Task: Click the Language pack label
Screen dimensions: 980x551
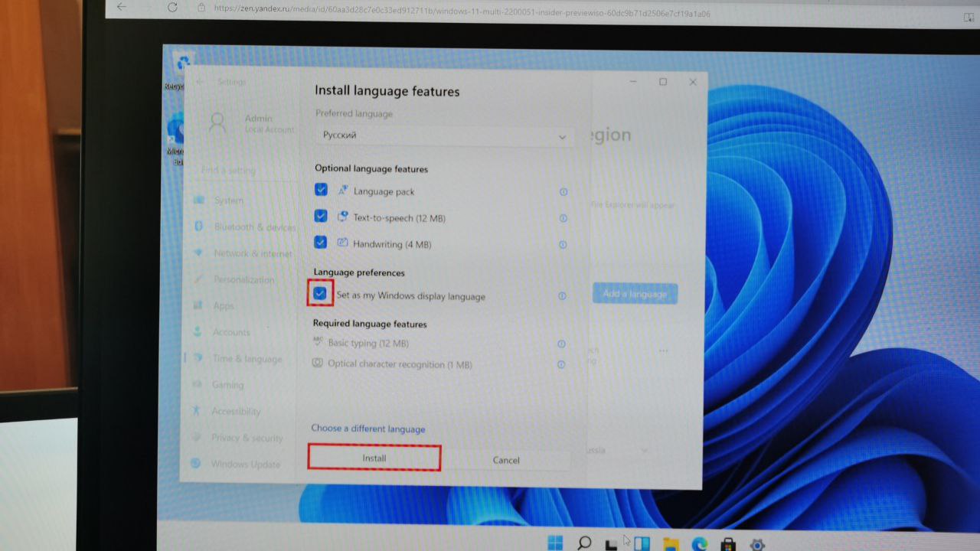Action: (x=384, y=192)
